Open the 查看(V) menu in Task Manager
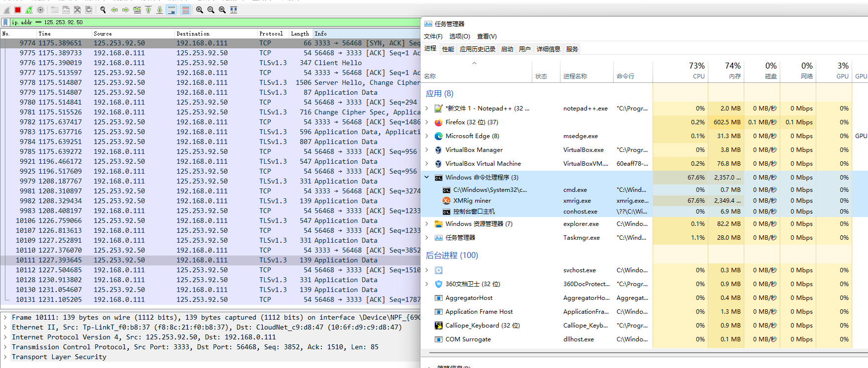The image size is (868, 368). (486, 37)
